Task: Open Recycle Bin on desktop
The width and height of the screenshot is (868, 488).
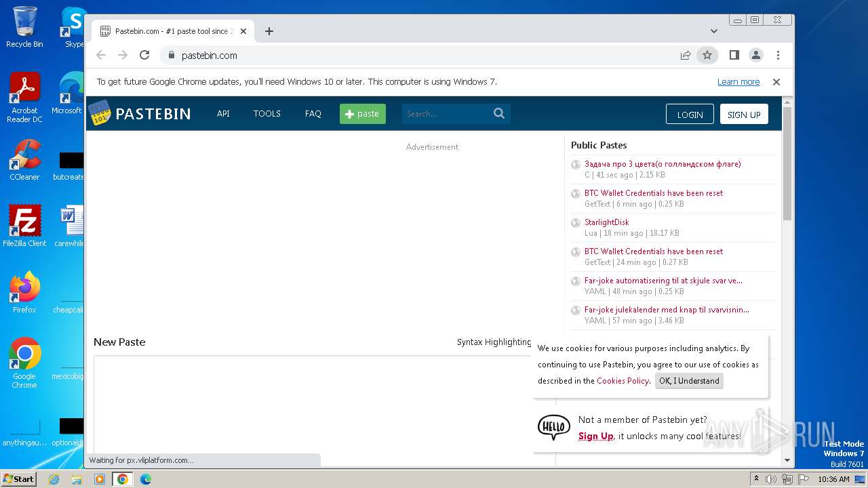Action: point(24,27)
